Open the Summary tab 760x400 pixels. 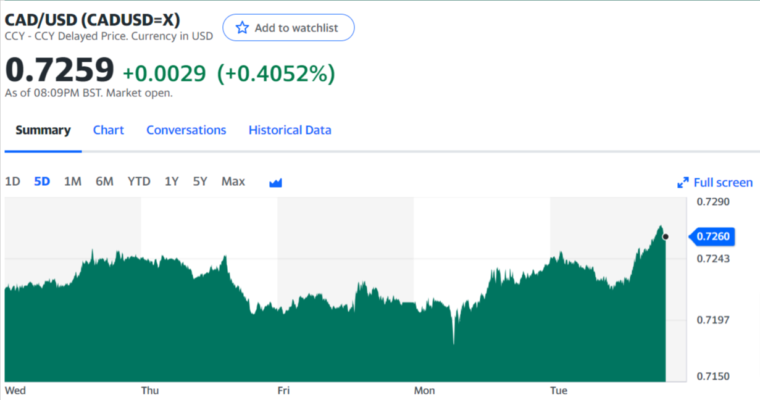click(43, 130)
